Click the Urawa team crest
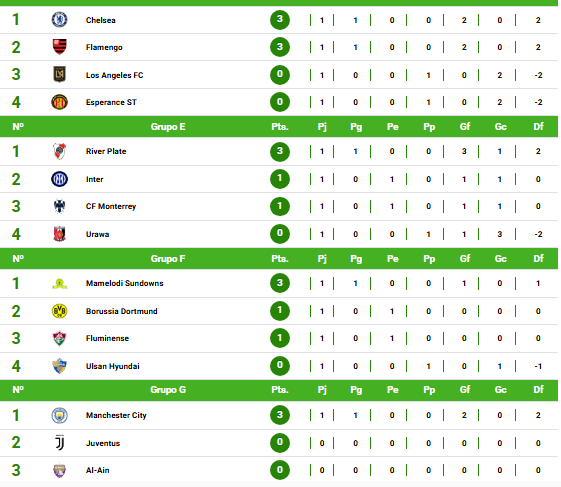This screenshot has height=487, width=561. click(x=59, y=234)
